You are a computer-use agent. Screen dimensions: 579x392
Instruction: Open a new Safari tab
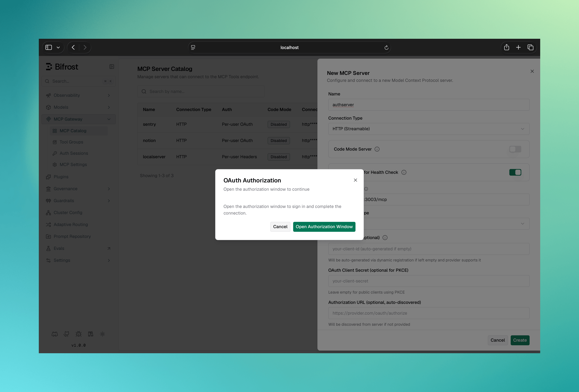[518, 47]
